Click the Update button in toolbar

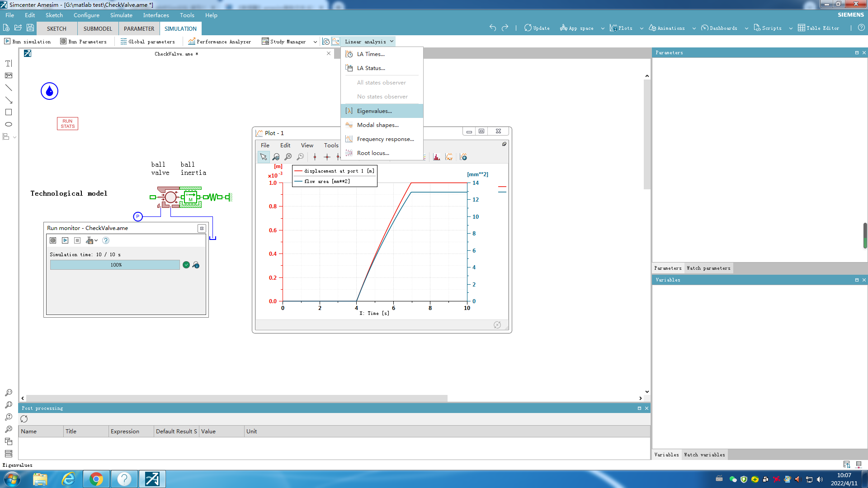point(537,28)
